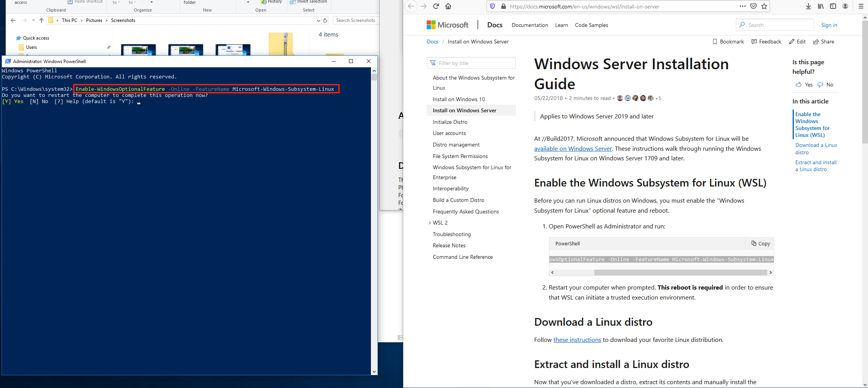Go to Firefox home page

(448, 6)
